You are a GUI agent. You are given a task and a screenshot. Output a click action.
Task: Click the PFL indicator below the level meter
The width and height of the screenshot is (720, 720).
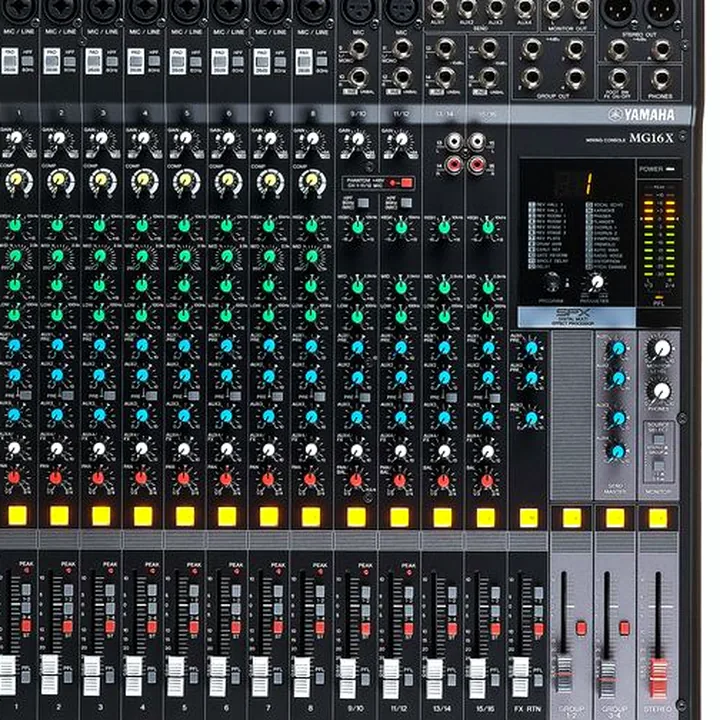pos(659,300)
